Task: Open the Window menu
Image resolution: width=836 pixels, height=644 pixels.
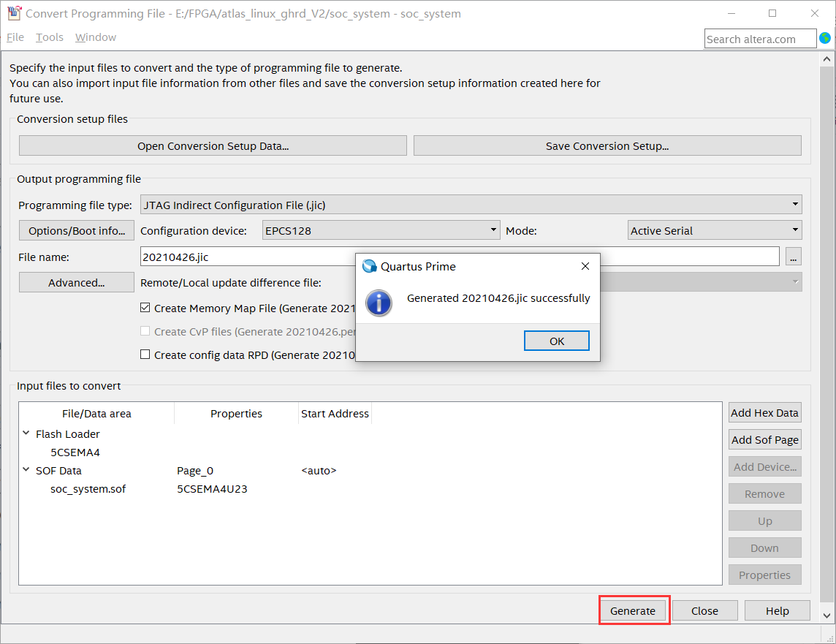Action: tap(96, 37)
